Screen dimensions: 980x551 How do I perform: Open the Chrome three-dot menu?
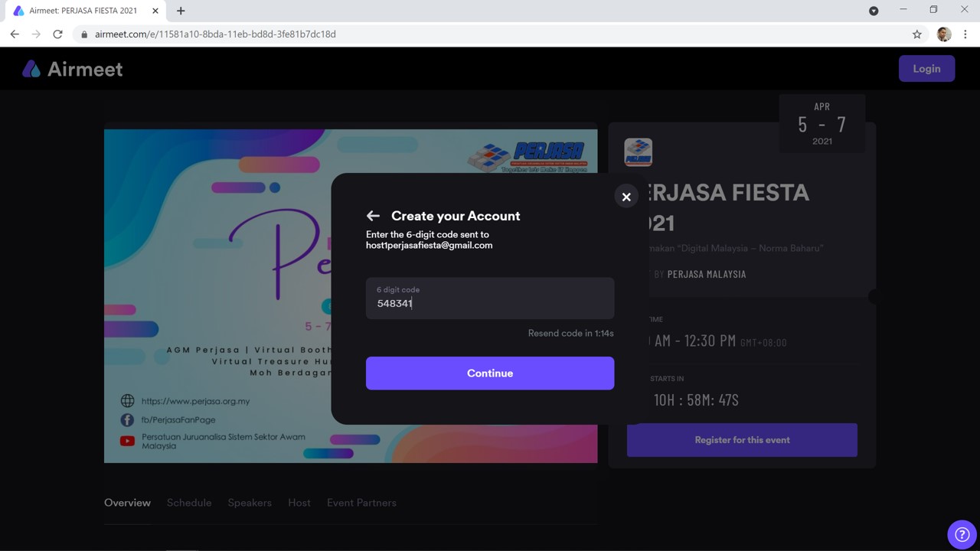pyautogui.click(x=965, y=34)
